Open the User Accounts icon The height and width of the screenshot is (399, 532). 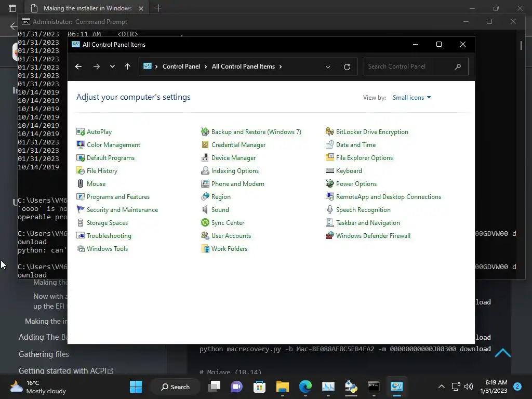click(205, 235)
